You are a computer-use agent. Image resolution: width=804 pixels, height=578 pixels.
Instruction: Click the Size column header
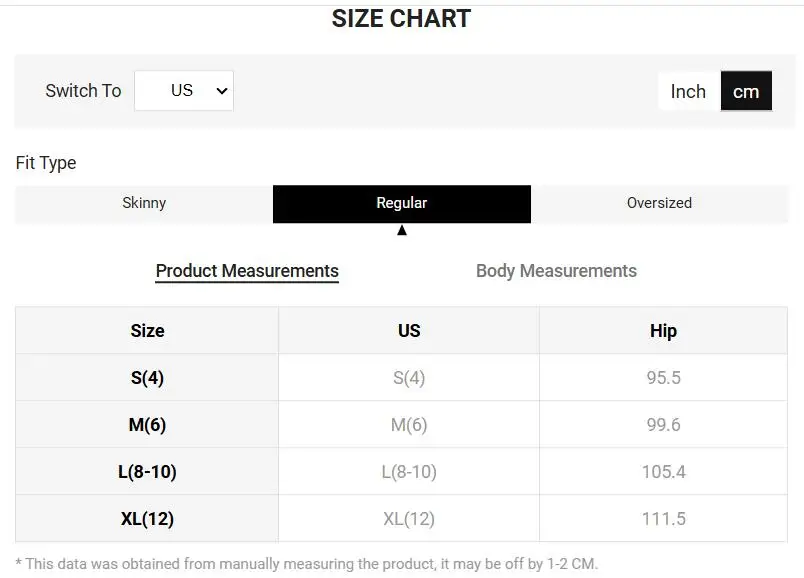coord(147,331)
